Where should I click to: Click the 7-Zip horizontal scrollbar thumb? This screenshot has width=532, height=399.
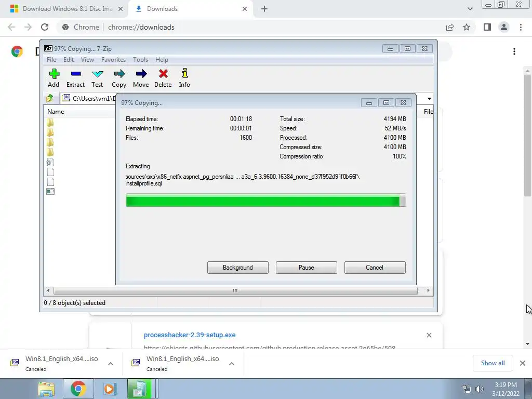pos(235,290)
